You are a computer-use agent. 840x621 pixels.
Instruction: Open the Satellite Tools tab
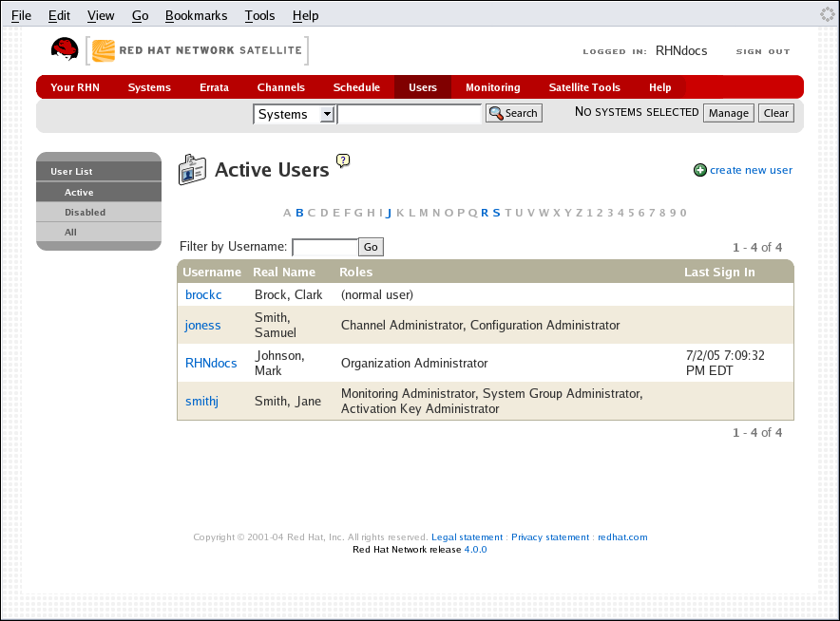[x=584, y=87]
